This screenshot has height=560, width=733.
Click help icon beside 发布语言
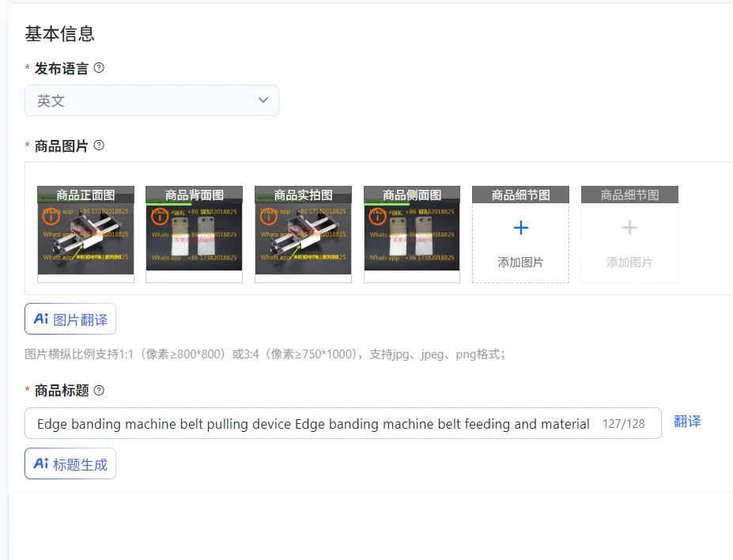coord(99,68)
